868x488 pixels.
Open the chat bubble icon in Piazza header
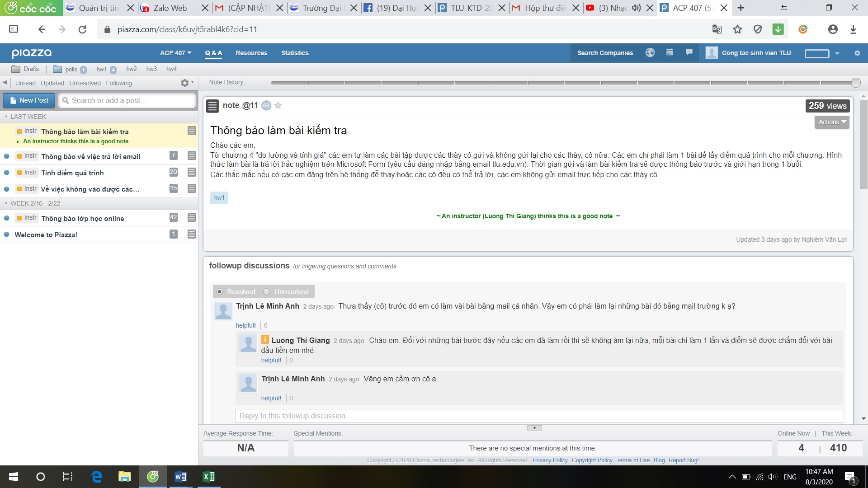pyautogui.click(x=689, y=52)
